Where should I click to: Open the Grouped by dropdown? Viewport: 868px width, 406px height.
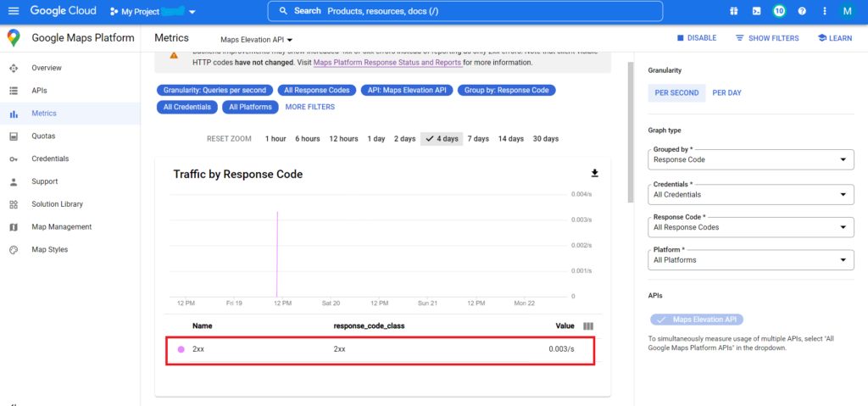click(x=751, y=159)
